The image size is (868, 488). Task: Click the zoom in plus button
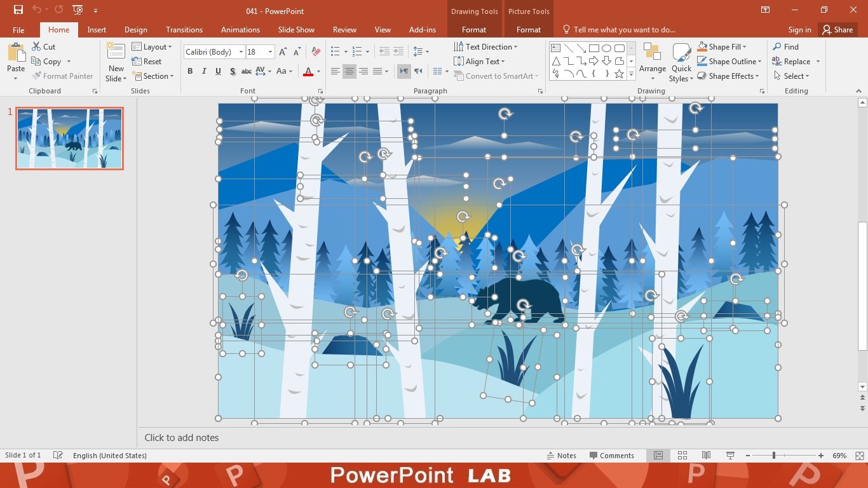821,456
